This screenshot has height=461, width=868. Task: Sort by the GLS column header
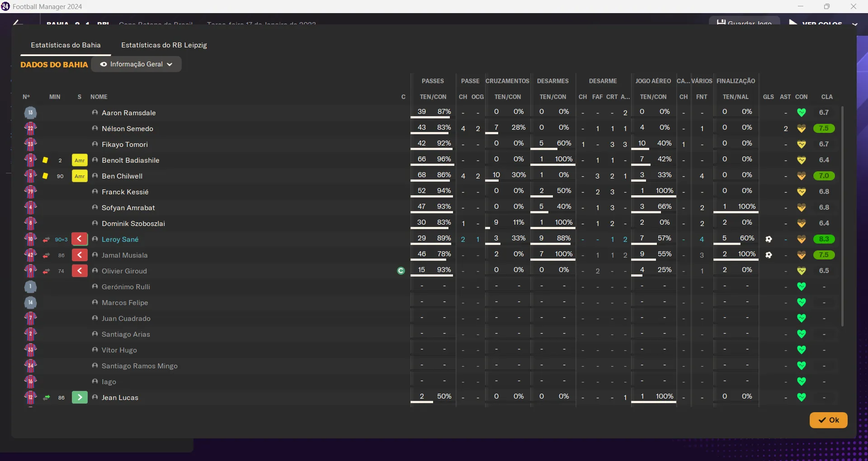(769, 97)
